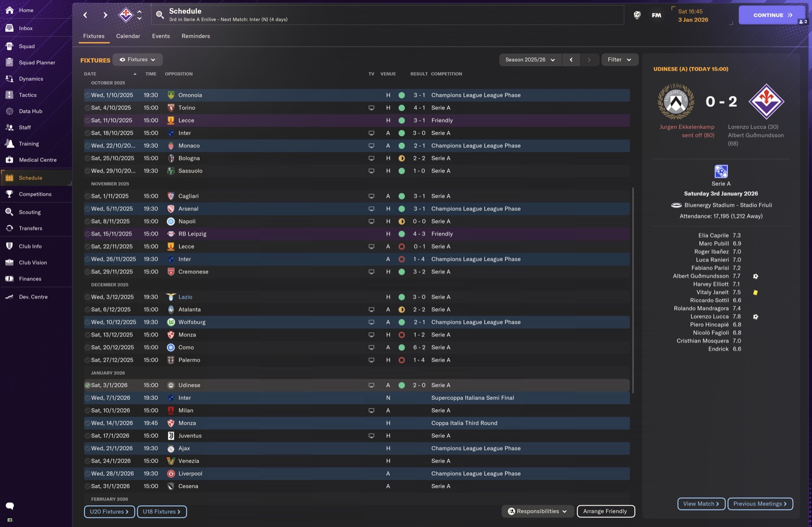Open the Medical Centre icon
The image size is (812, 527).
(x=9, y=160)
